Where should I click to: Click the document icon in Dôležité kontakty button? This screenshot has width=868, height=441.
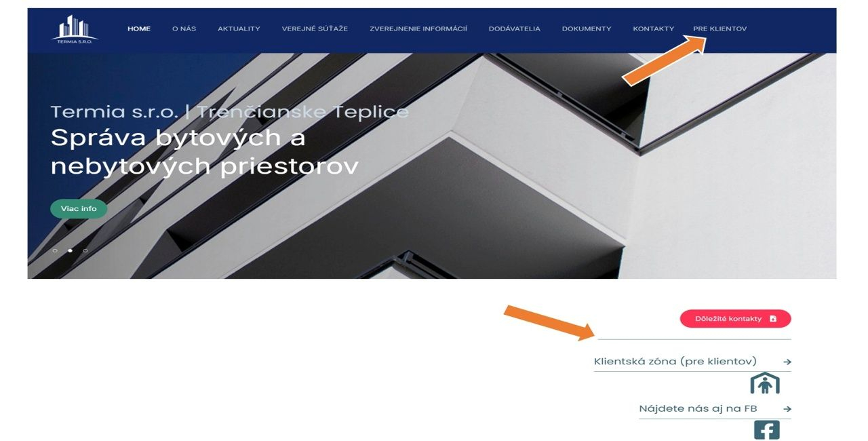(773, 319)
